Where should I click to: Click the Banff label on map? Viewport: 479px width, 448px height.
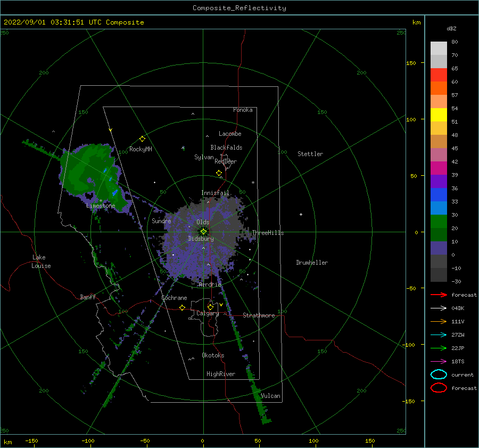(x=88, y=297)
